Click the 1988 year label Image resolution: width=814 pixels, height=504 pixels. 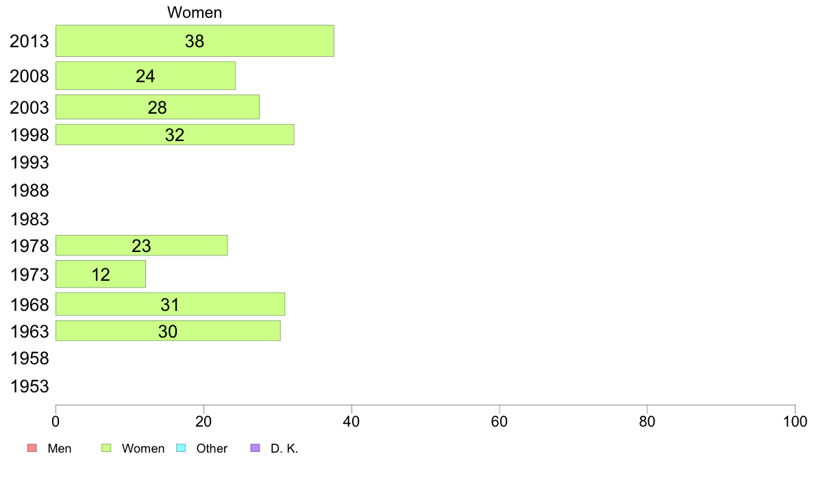point(29,190)
